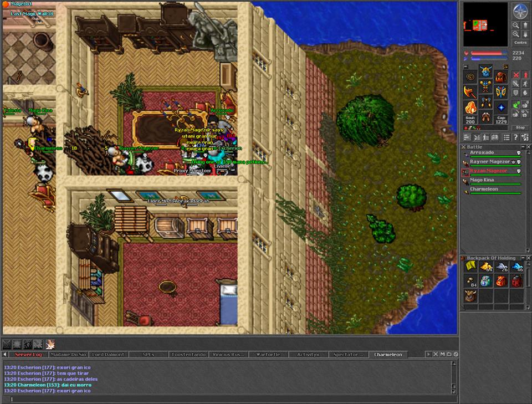Click the minotaur trophy item in backpack

(x=470, y=296)
